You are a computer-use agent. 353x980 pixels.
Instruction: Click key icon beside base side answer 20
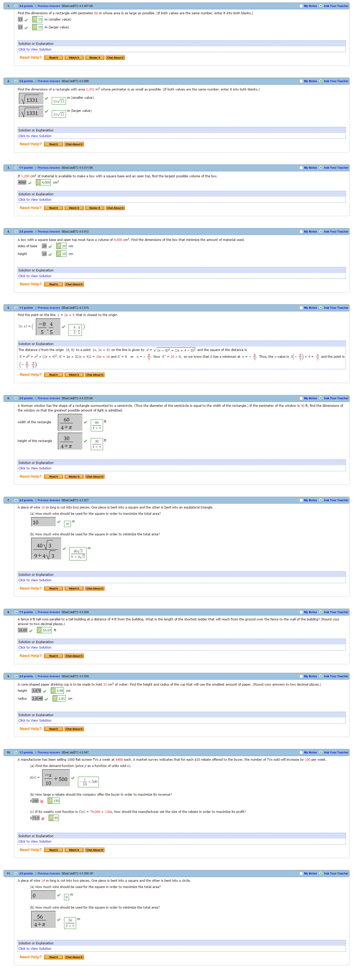59,246
